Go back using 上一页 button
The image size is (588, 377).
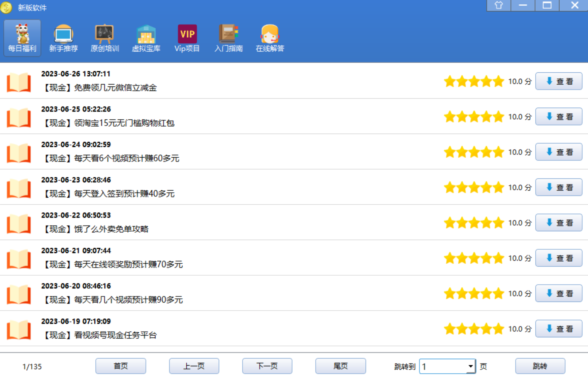[194, 366]
